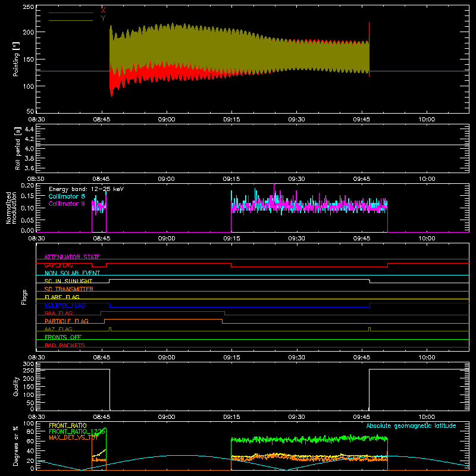Viewport: 476px width, 476px height.
Task: Click the olive Y legend line sample
Action: click(x=71, y=21)
